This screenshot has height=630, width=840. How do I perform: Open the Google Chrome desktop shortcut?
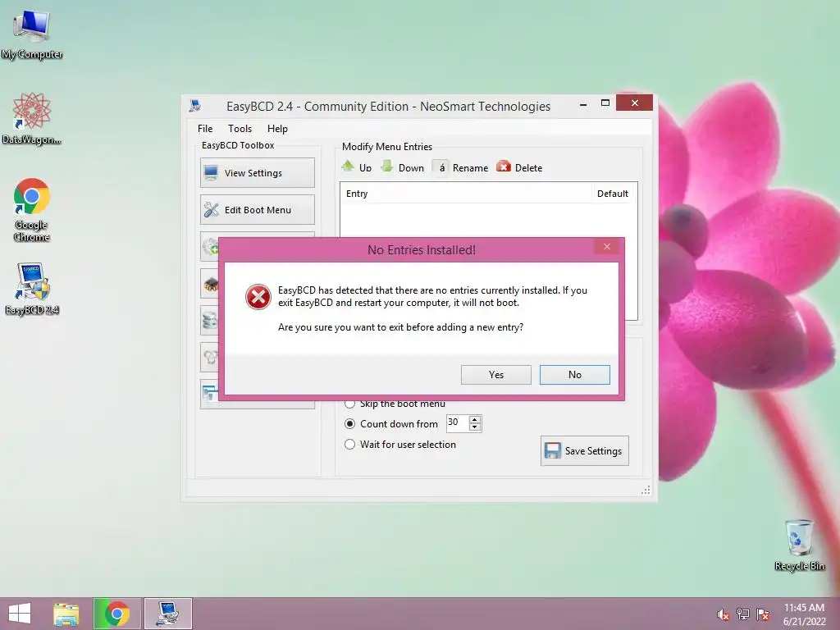(32, 210)
